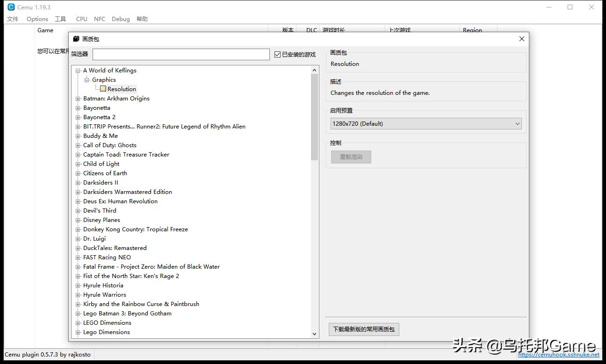Viewport: 606px width, 364px height.
Task: Select Fist of the North Star entry
Action: pyautogui.click(x=131, y=276)
